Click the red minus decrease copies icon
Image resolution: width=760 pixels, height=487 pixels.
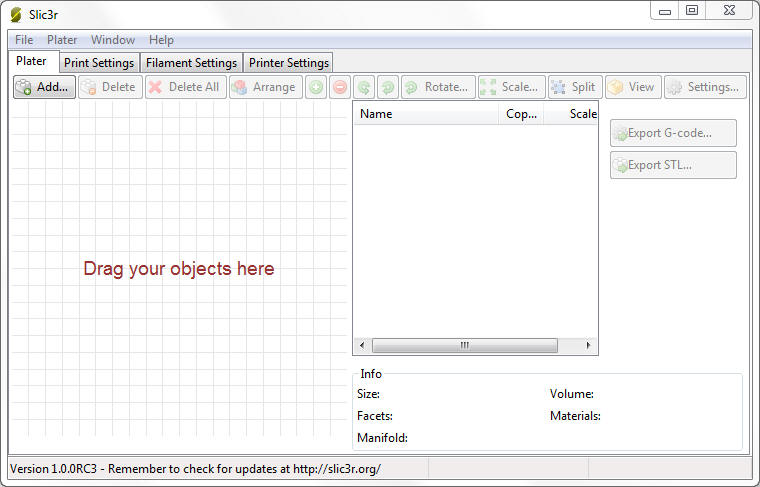[x=340, y=87]
